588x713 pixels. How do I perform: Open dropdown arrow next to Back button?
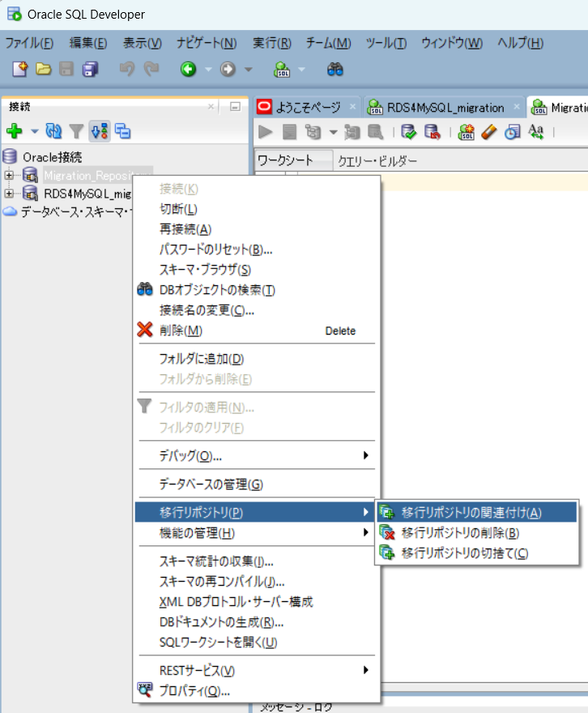coord(208,70)
